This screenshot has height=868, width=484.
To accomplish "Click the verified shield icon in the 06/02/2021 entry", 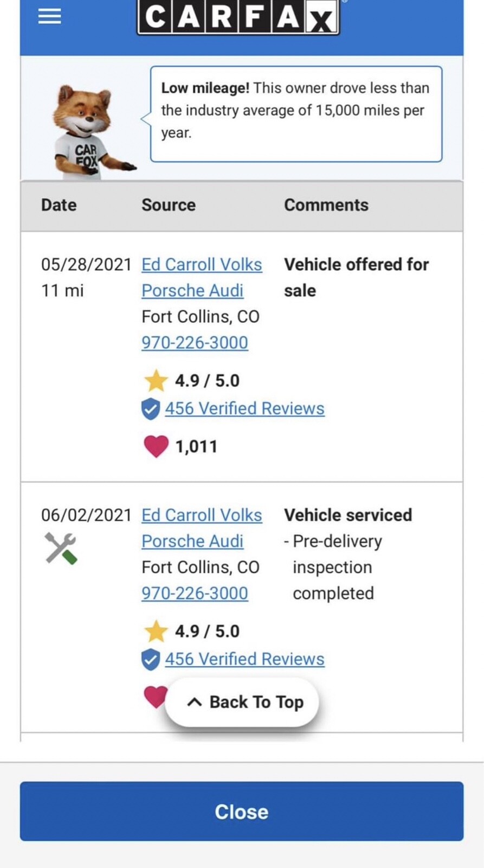I will pos(151,660).
